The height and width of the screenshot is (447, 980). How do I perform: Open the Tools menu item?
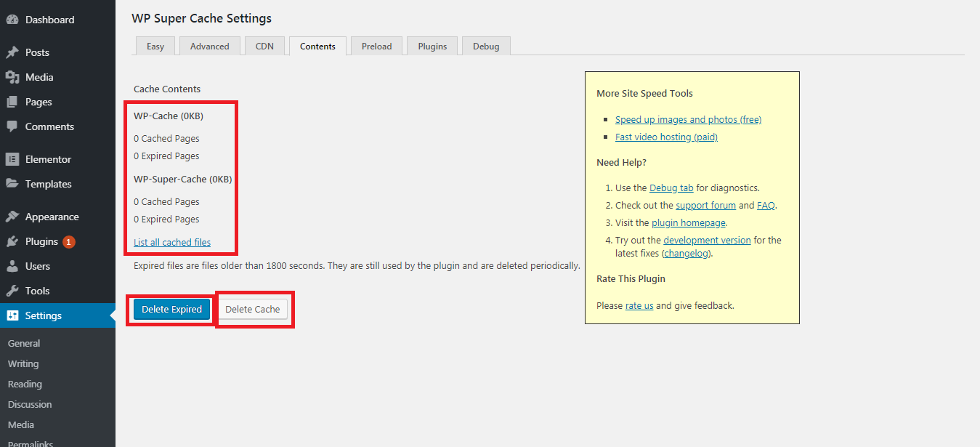point(57,291)
